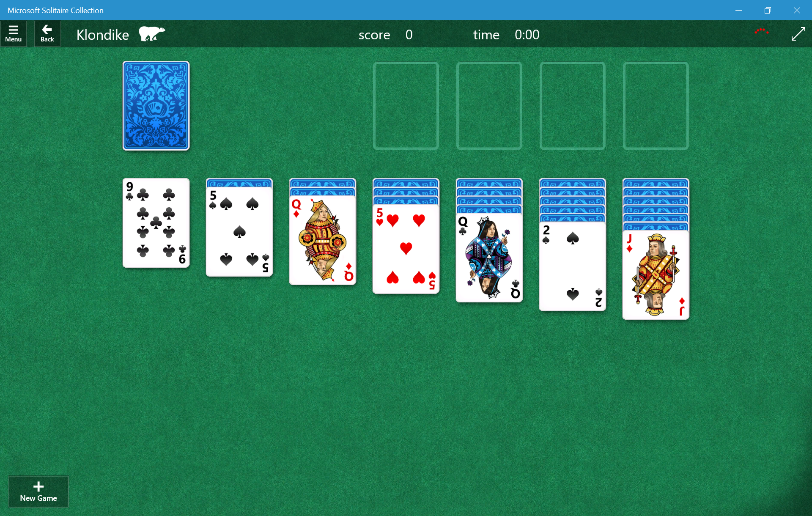Image resolution: width=812 pixels, height=516 pixels.
Task: Click the New Game button
Action: pos(38,492)
